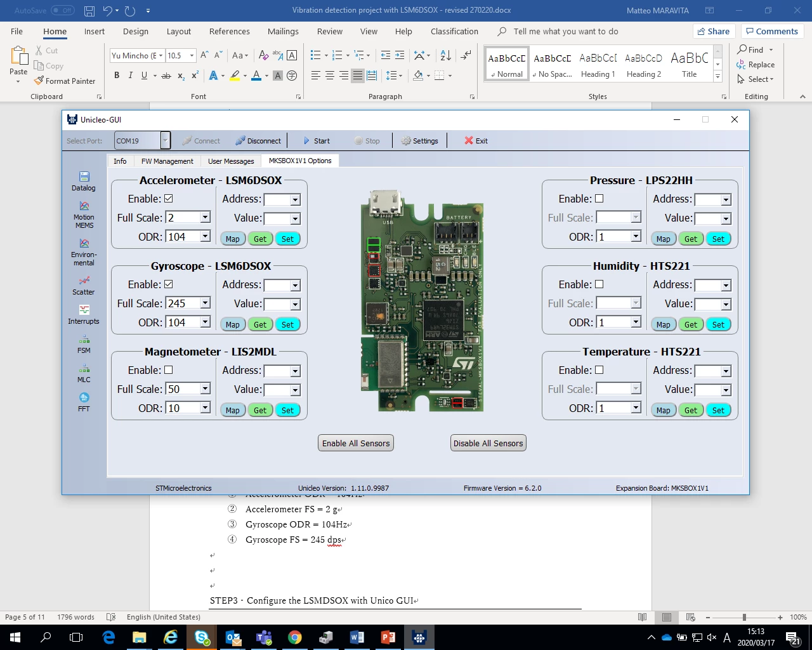Open the FFT sidebar icon
812x650 pixels.
coord(84,402)
